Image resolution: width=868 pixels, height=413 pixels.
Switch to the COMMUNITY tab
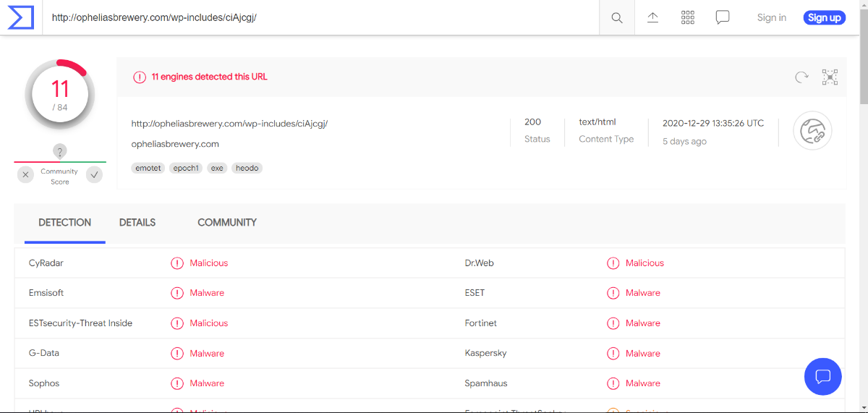(227, 223)
